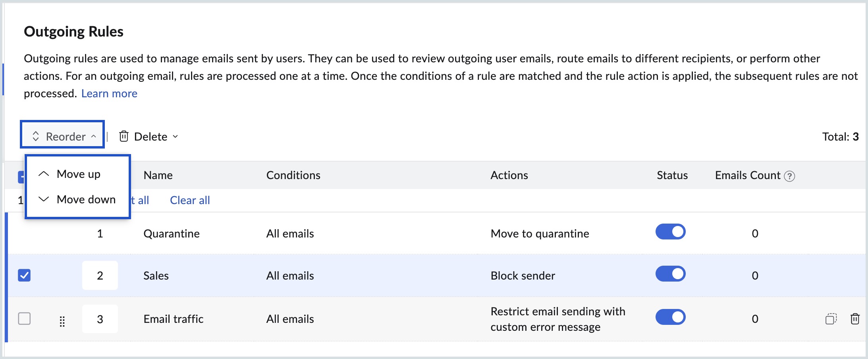Click the Clear all link
This screenshot has height=359, width=868.
click(190, 200)
